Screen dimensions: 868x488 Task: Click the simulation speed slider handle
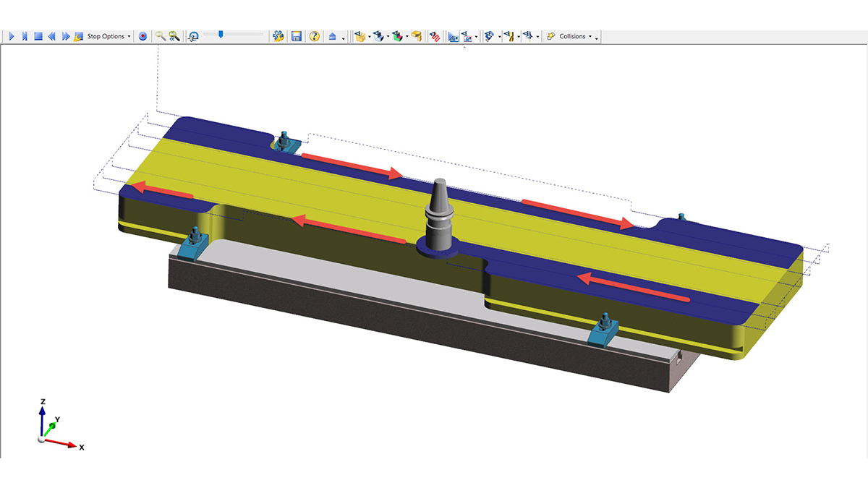221,34
